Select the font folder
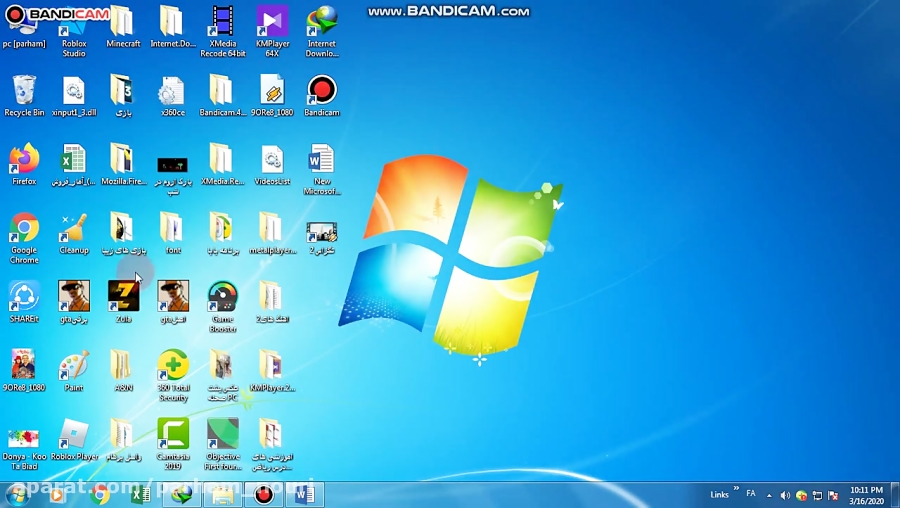Viewport: 900px width, 508px height. pos(173,233)
